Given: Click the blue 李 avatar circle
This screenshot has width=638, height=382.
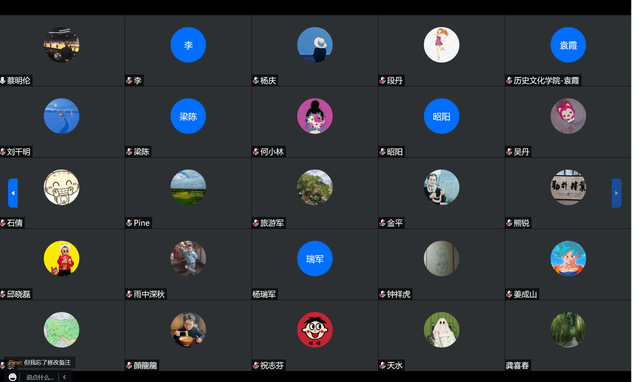Looking at the screenshot, I should tap(188, 45).
